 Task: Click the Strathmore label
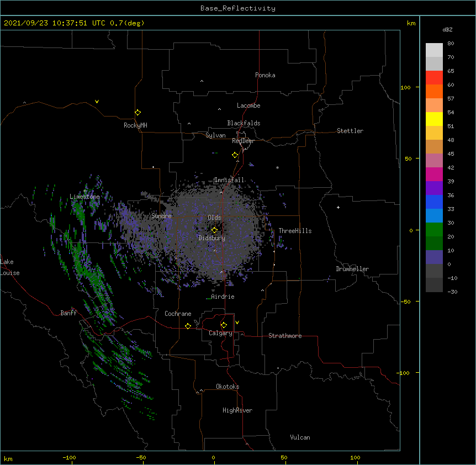pyautogui.click(x=285, y=336)
